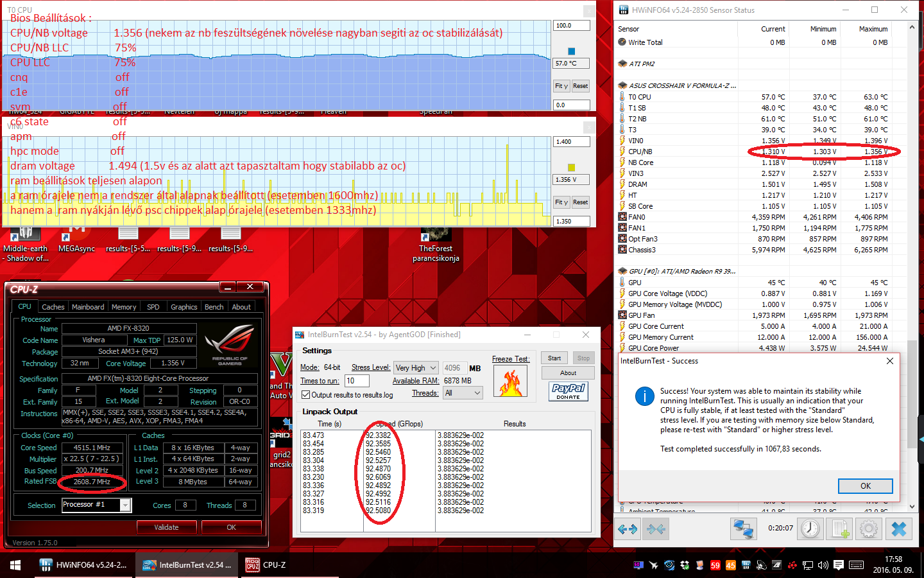Viewport: 924px width, 578px height.
Task: Click the 1.350 min value field in VIN0 graph
Action: coord(572,222)
